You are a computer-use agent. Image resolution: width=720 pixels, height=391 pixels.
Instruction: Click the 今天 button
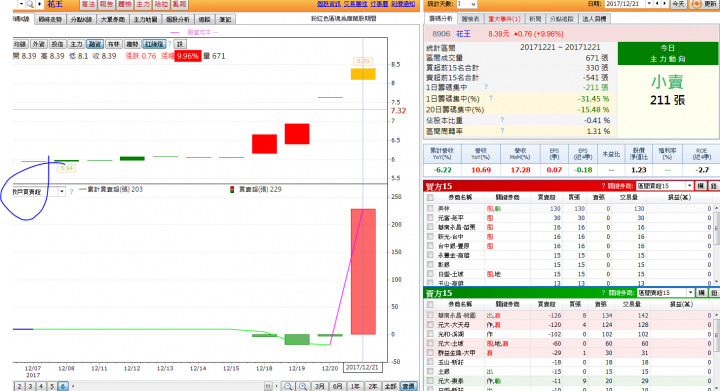coord(678,4)
